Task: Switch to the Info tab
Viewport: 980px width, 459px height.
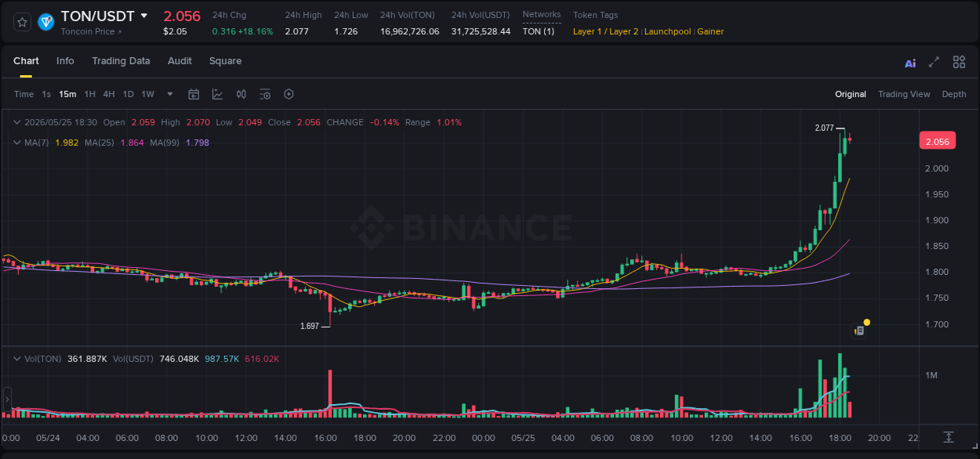Action: pos(65,61)
